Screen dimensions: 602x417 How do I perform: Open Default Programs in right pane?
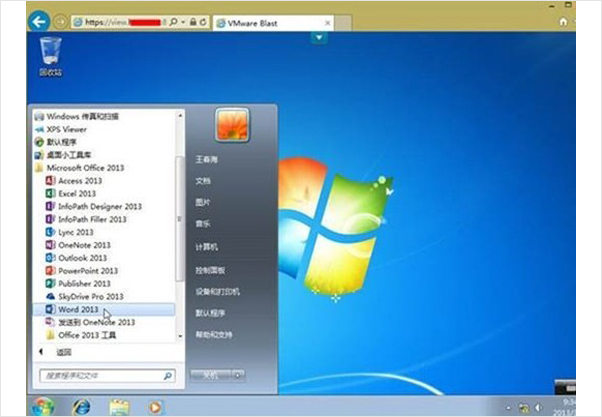pos(210,313)
